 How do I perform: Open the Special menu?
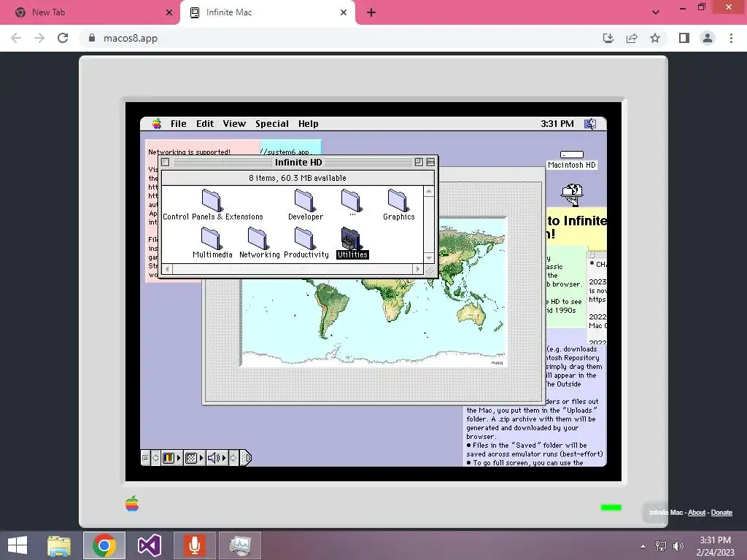(x=272, y=124)
